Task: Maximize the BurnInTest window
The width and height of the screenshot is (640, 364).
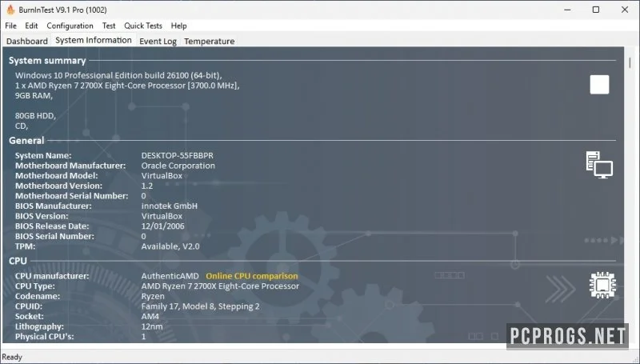Action: [596, 10]
